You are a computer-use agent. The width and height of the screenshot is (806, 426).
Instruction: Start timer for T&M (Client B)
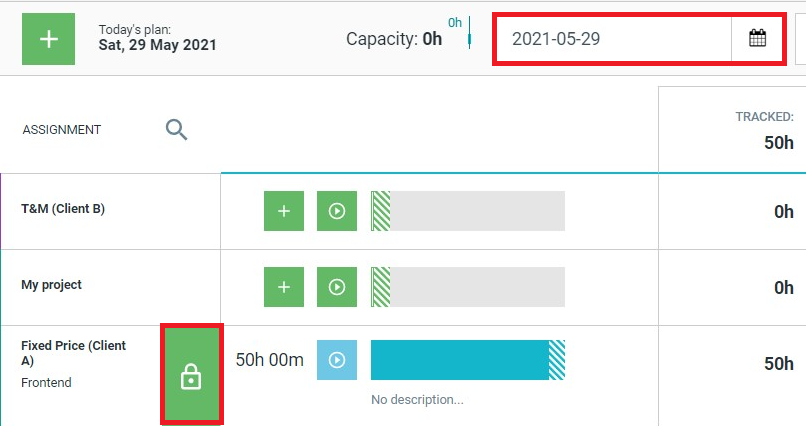pyautogui.click(x=337, y=211)
